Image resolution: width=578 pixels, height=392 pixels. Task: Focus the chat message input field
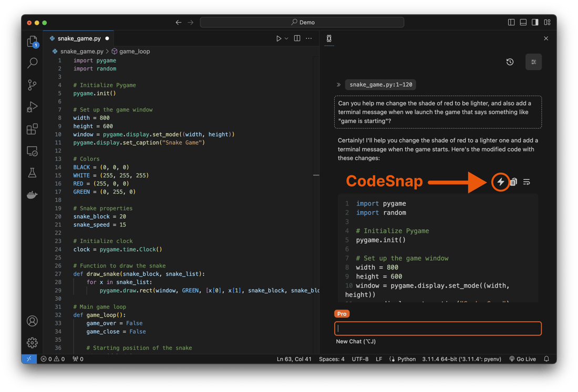[x=438, y=328]
